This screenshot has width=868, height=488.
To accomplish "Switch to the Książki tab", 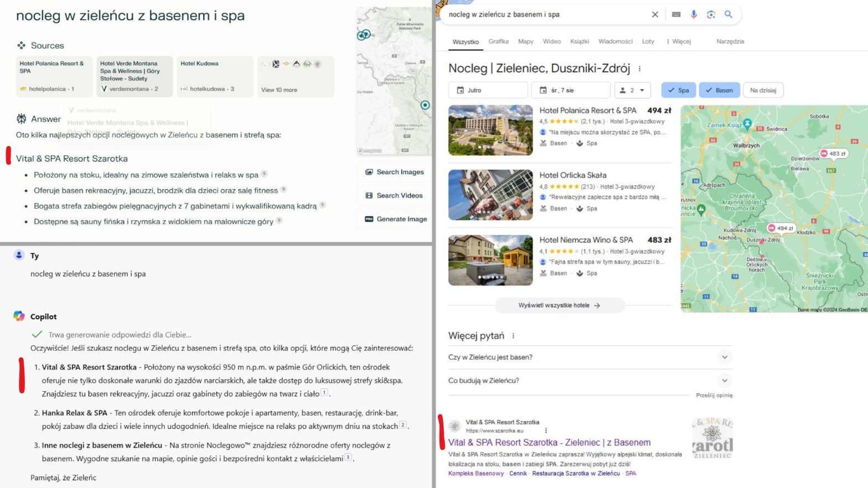I will tap(580, 41).
